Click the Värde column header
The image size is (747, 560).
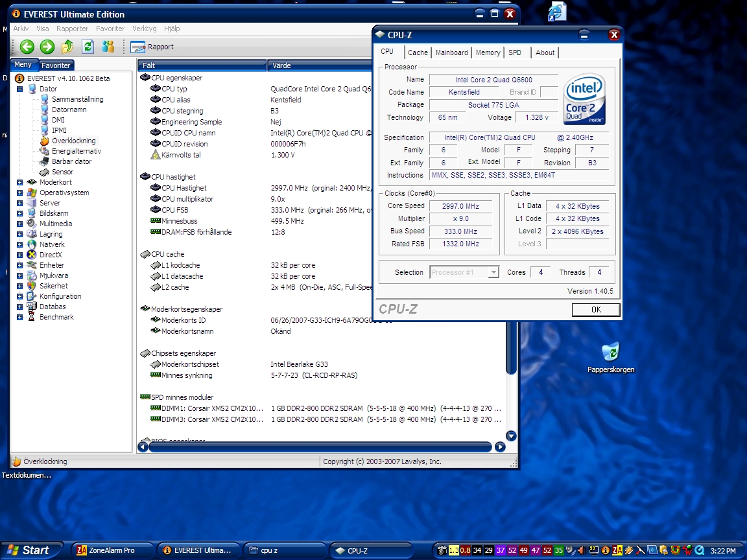pyautogui.click(x=320, y=65)
